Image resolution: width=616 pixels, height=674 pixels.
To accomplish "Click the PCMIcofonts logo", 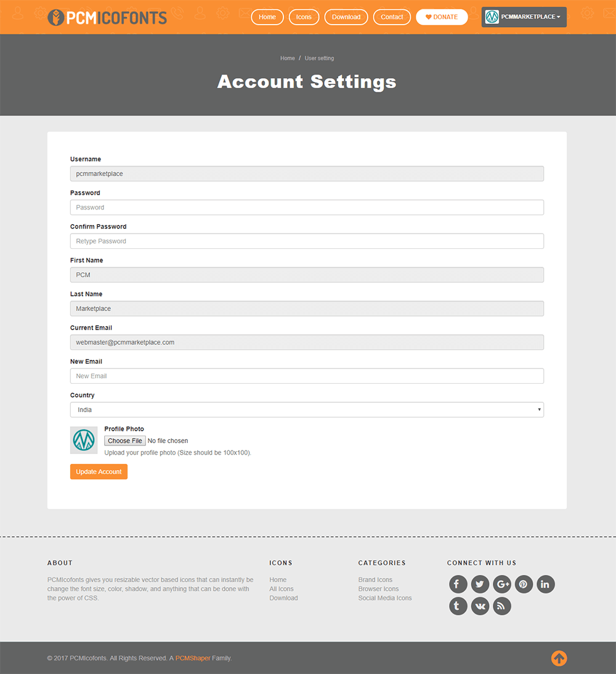I will click(107, 17).
